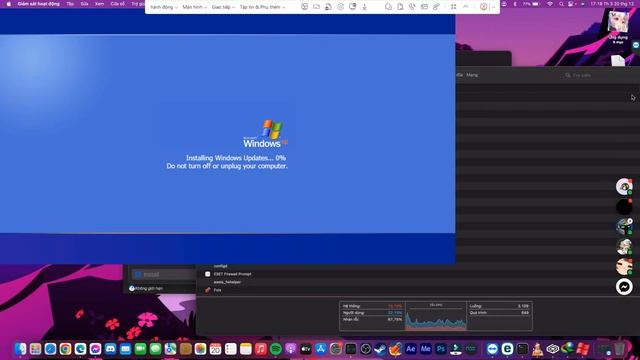The width and height of the screenshot is (640, 360).
Task: Open the dropdown arrow beside the smiley icon
Action: (493, 7)
